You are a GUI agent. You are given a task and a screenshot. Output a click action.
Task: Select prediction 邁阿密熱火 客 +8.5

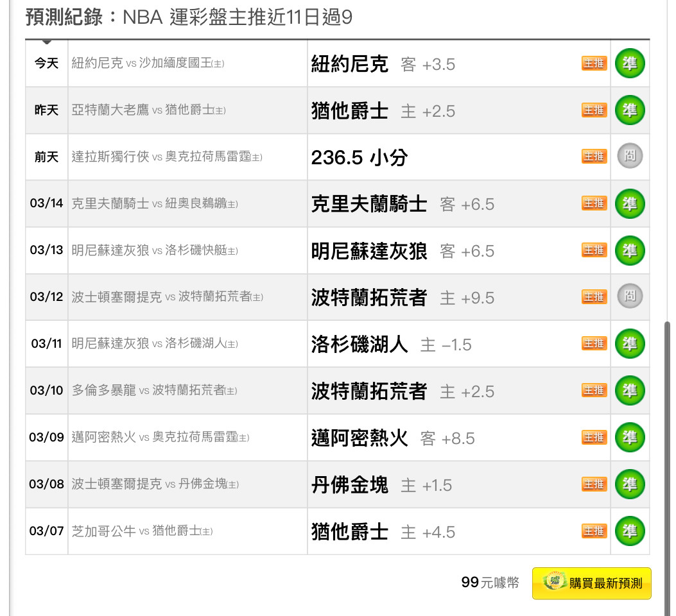pos(393,438)
